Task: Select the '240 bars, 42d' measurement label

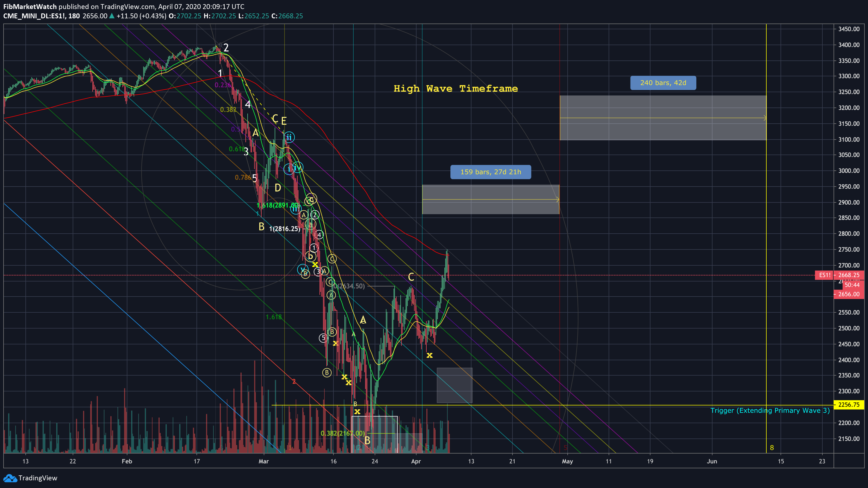Action: tap(663, 83)
